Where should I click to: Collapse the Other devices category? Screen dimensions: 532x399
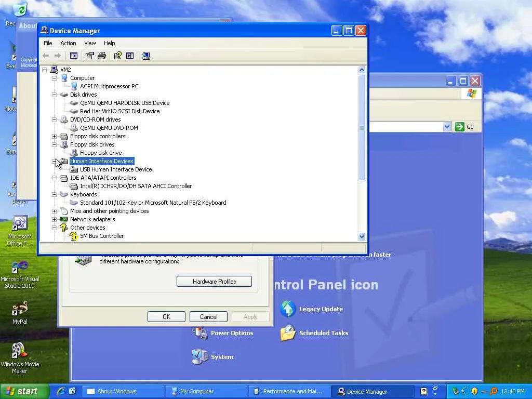point(54,228)
